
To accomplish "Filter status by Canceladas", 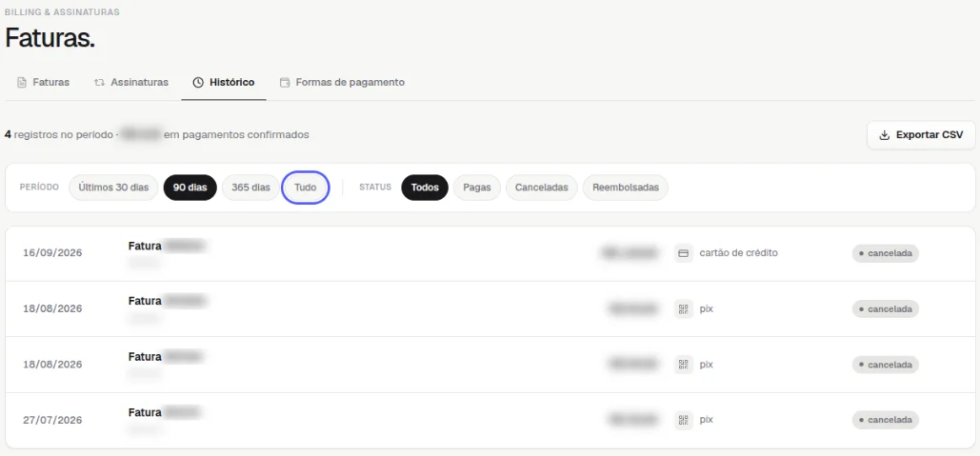I will 541,188.
